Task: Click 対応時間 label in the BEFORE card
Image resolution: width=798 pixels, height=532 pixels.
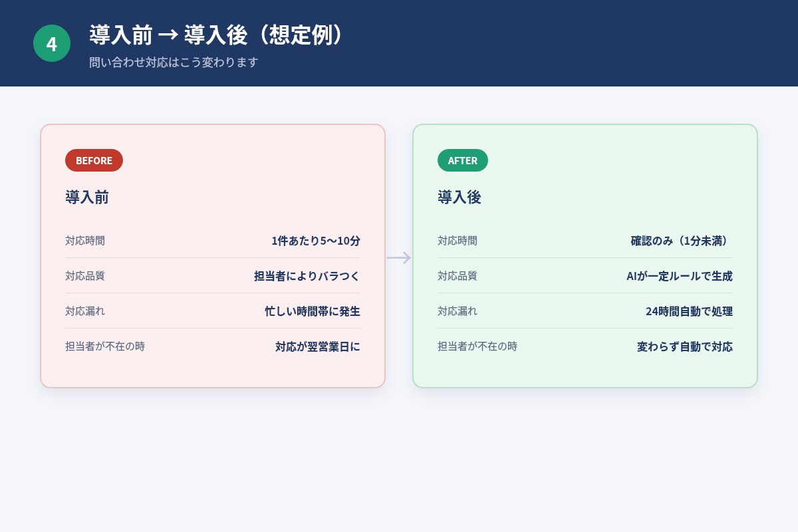Action: click(85, 241)
